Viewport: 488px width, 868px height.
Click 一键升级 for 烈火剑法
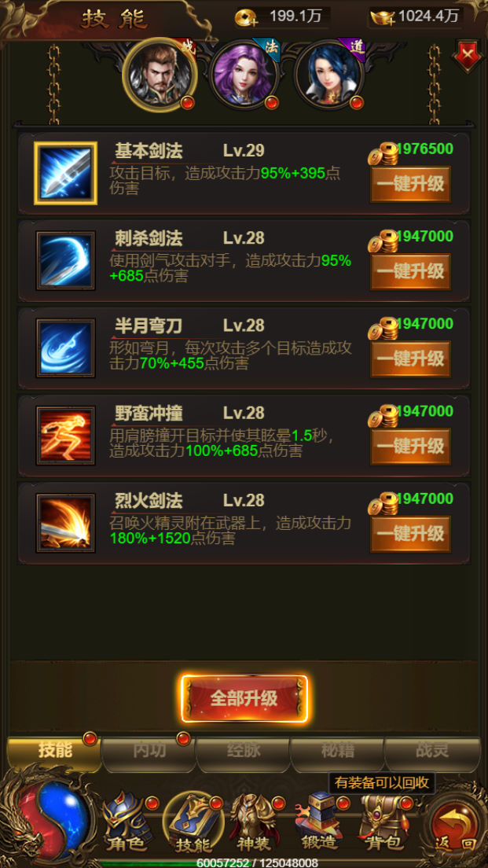coord(410,534)
